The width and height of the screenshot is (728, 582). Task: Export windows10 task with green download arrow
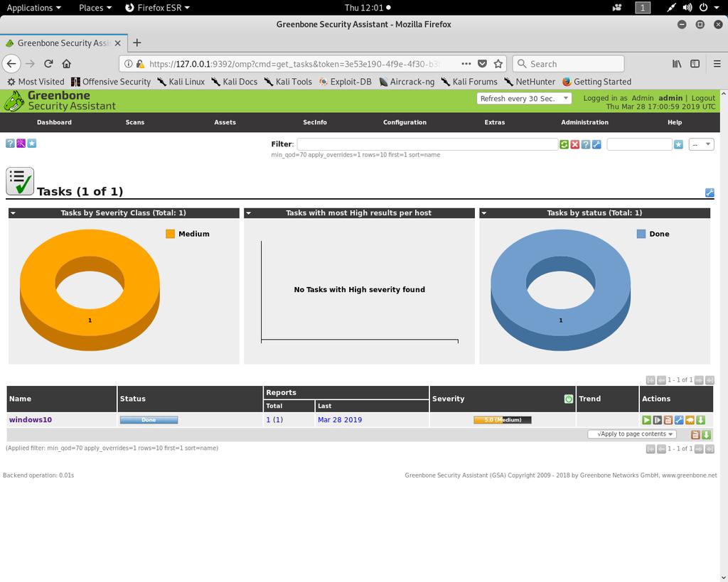coord(700,420)
